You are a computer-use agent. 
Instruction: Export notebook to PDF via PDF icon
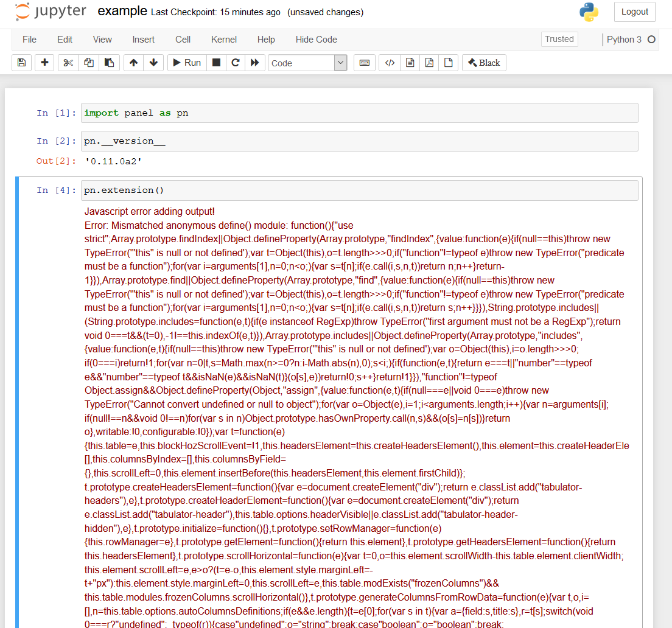[x=429, y=63]
